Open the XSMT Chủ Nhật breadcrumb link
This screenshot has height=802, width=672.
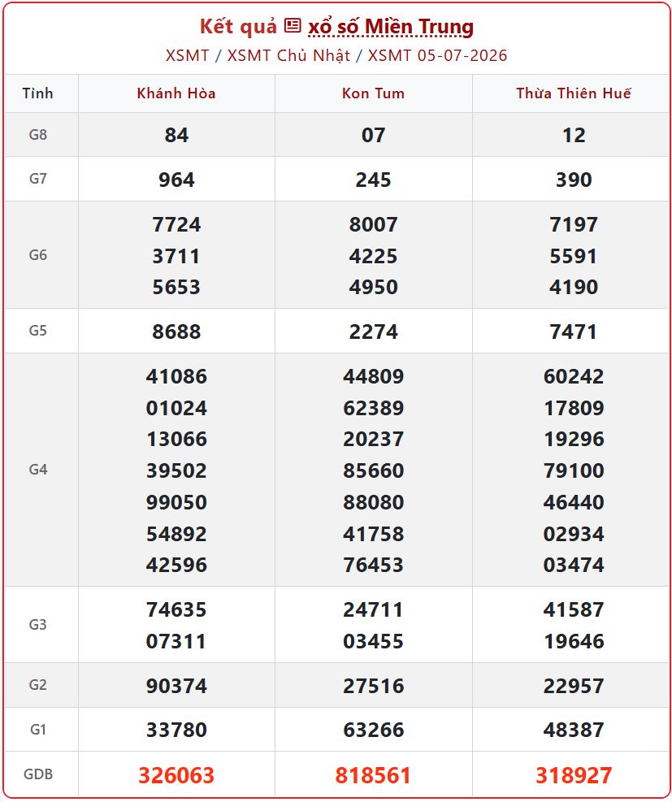(x=288, y=55)
